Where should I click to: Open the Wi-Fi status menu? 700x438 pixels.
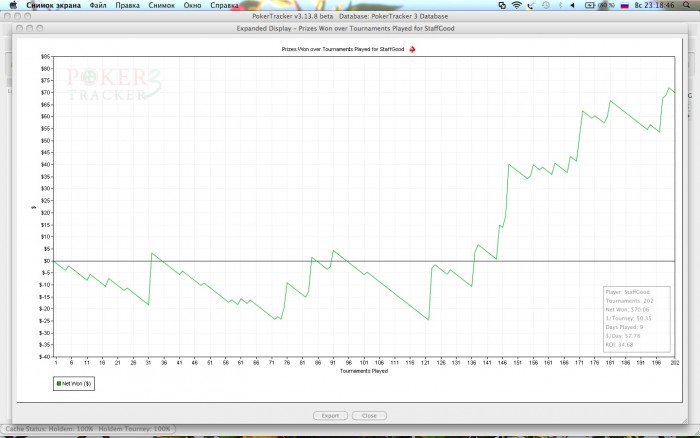click(x=517, y=5)
